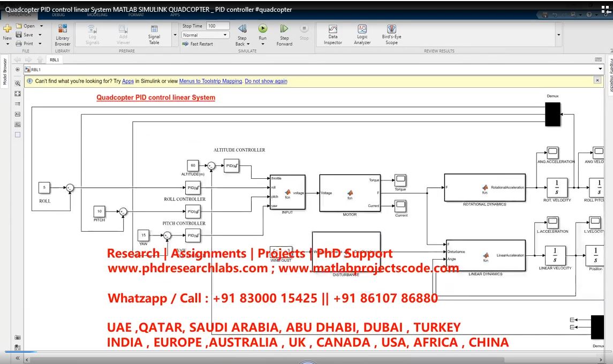Switch to the Apps tab
The image size is (613, 364).
(175, 15)
